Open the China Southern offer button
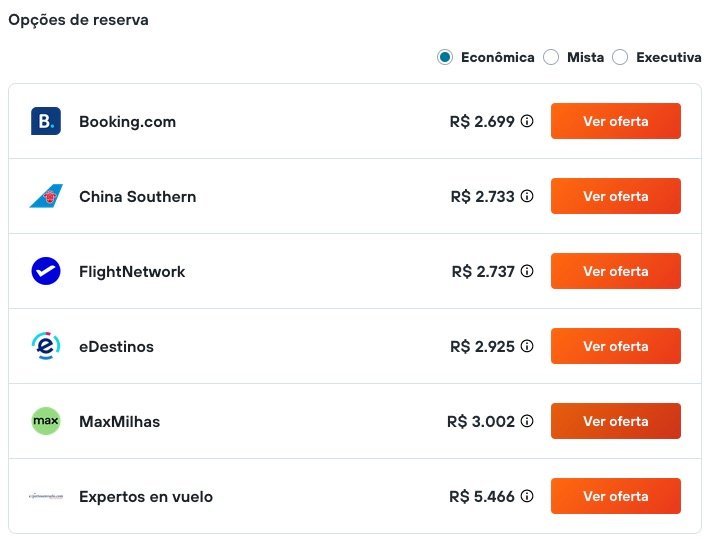The image size is (710, 539). point(615,196)
